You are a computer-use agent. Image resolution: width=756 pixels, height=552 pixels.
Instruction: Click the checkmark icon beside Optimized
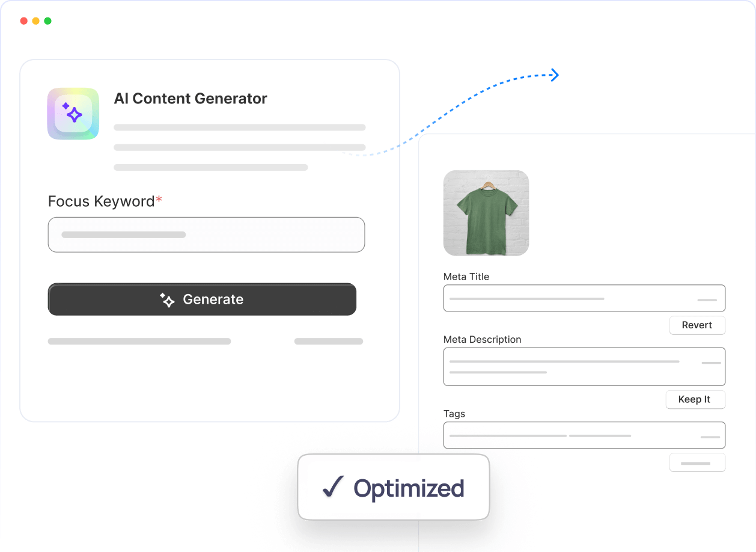tap(333, 488)
